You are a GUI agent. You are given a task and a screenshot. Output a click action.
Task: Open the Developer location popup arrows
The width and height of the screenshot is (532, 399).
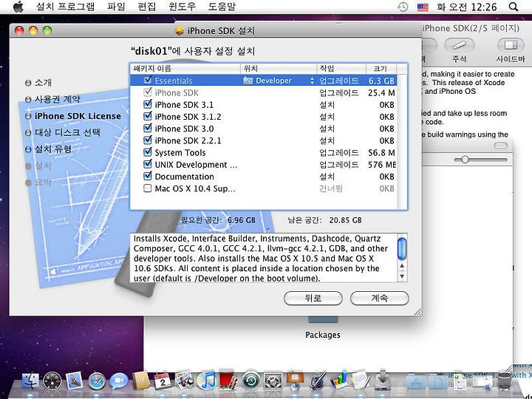[312, 81]
